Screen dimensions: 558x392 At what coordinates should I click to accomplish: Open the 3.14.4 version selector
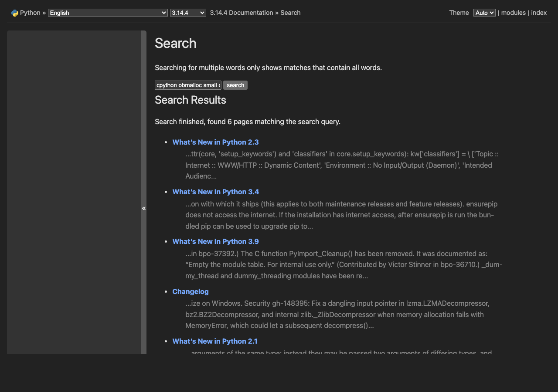[x=188, y=13]
